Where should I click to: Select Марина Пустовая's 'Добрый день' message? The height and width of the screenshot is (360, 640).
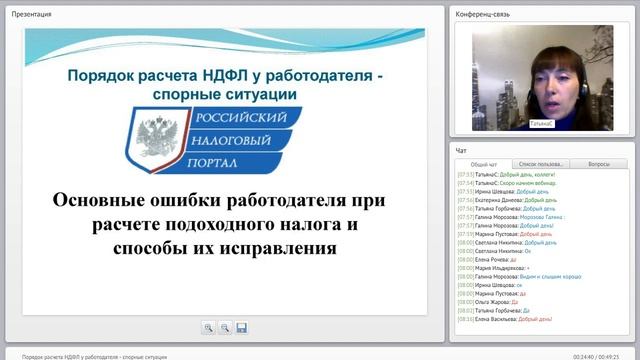point(504,234)
